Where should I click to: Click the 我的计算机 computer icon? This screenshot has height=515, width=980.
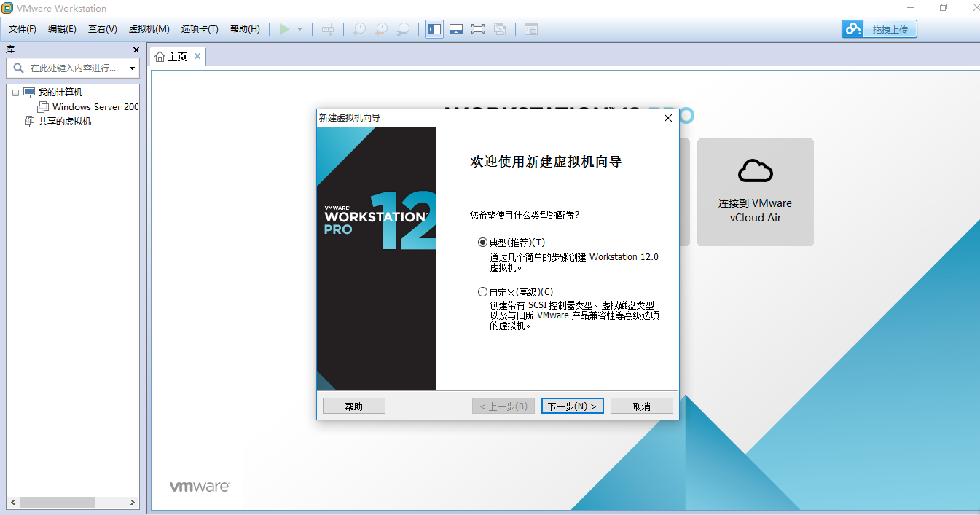pyautogui.click(x=29, y=93)
